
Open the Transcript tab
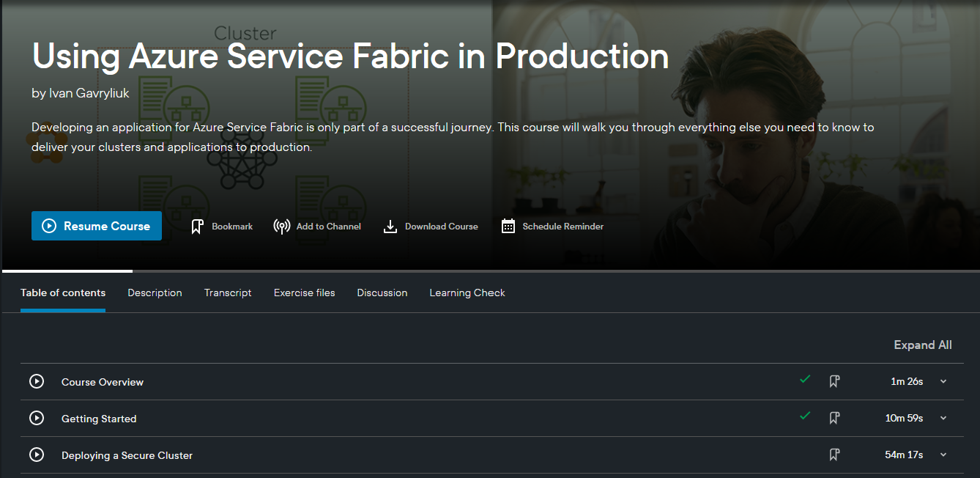coord(228,293)
